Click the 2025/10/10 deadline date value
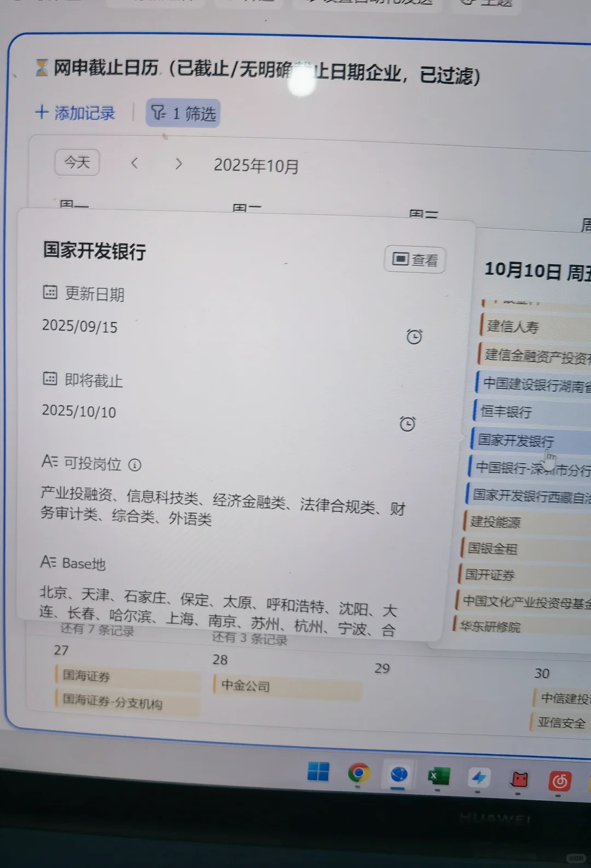Screen dimensions: 591x868 click(x=79, y=411)
